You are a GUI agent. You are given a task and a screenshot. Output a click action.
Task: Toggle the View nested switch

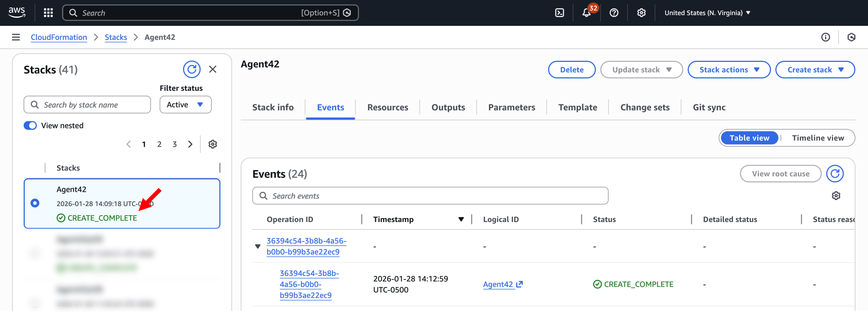[x=30, y=126]
